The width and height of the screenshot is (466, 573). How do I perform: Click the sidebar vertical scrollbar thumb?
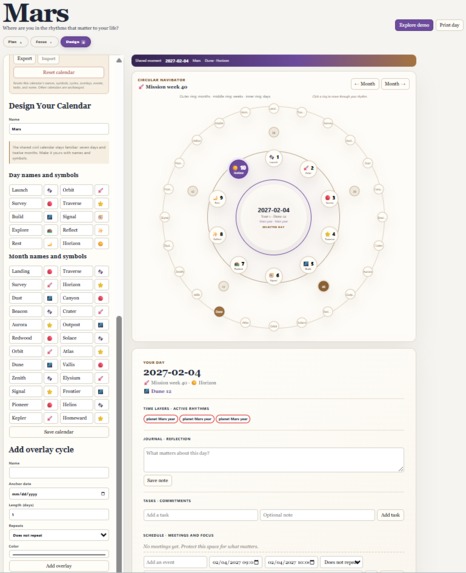coord(119,444)
